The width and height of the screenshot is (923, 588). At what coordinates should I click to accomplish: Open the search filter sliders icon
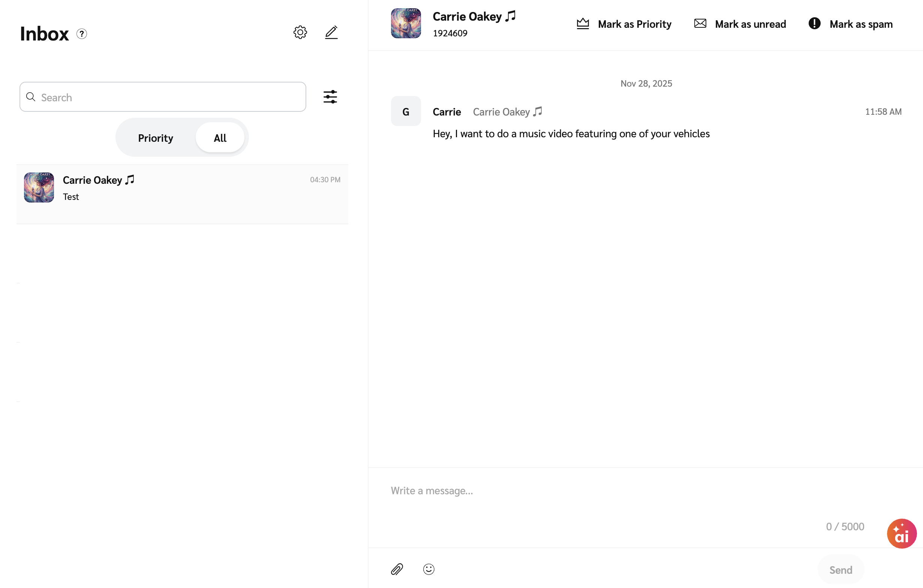tap(330, 97)
